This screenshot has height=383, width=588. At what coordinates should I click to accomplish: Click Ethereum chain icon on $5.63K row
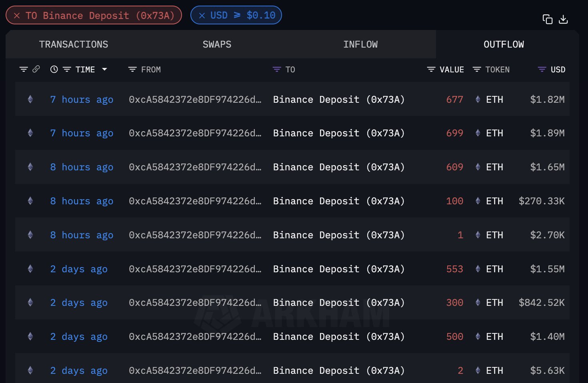point(30,370)
